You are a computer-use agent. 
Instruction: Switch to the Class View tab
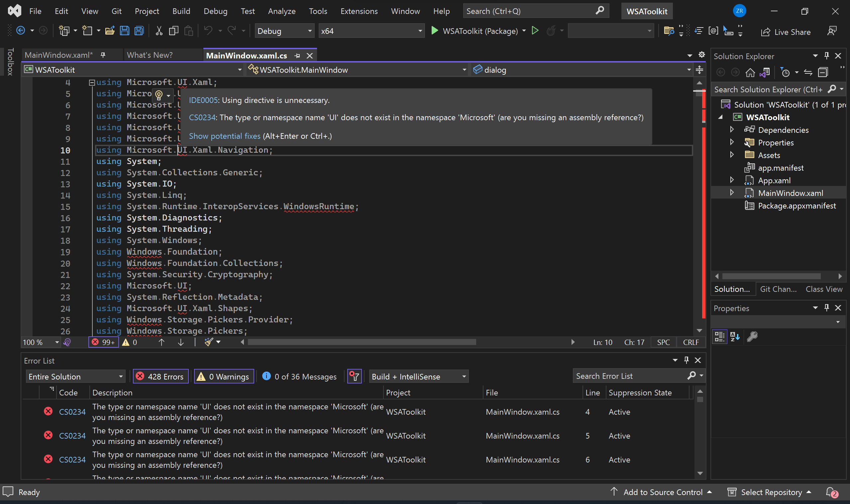click(824, 289)
